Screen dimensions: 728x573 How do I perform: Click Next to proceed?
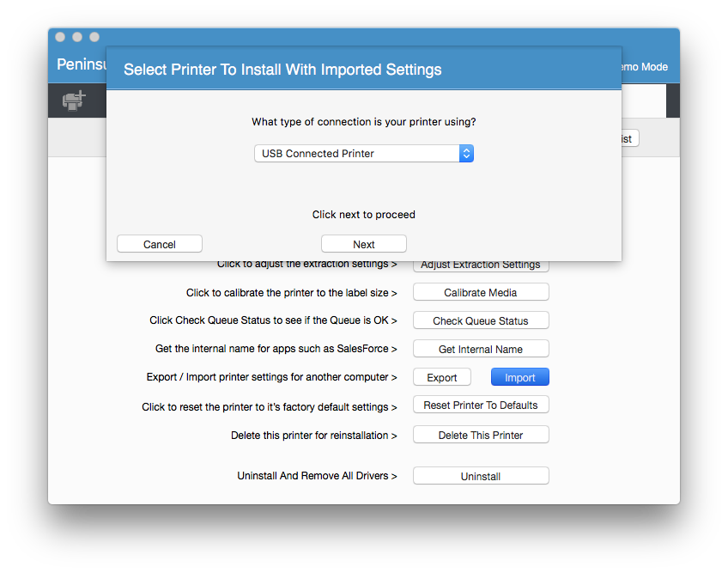tap(363, 244)
